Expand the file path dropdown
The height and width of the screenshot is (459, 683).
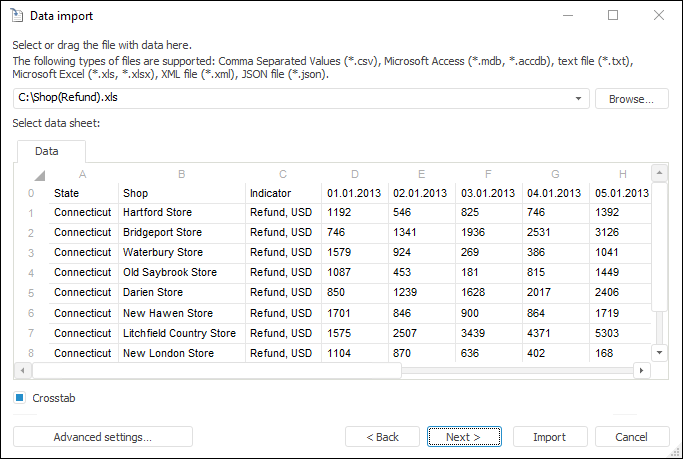[x=579, y=99]
